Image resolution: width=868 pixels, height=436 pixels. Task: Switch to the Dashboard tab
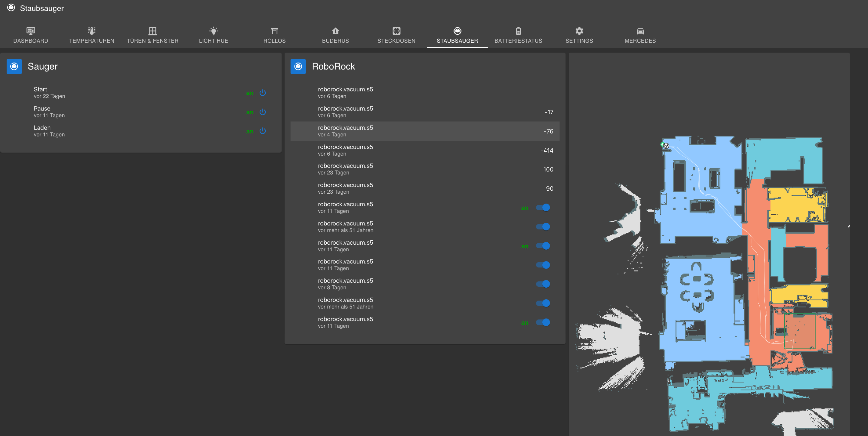click(x=31, y=35)
